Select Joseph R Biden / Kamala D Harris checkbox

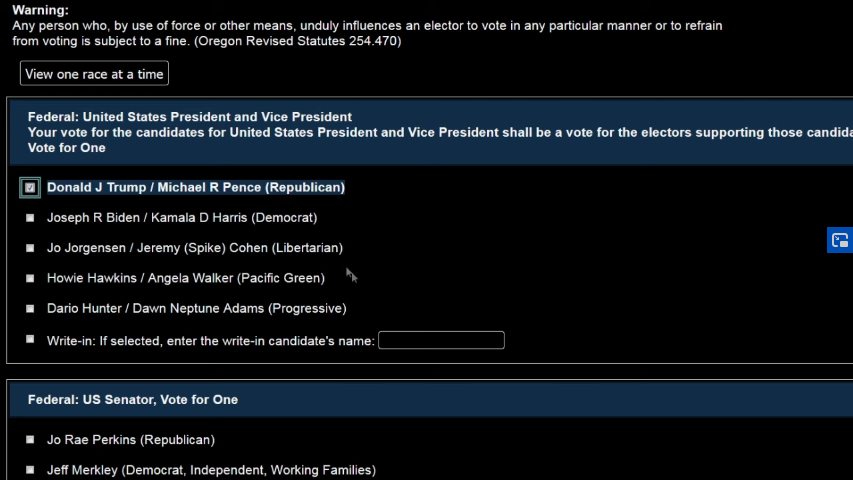coord(30,218)
